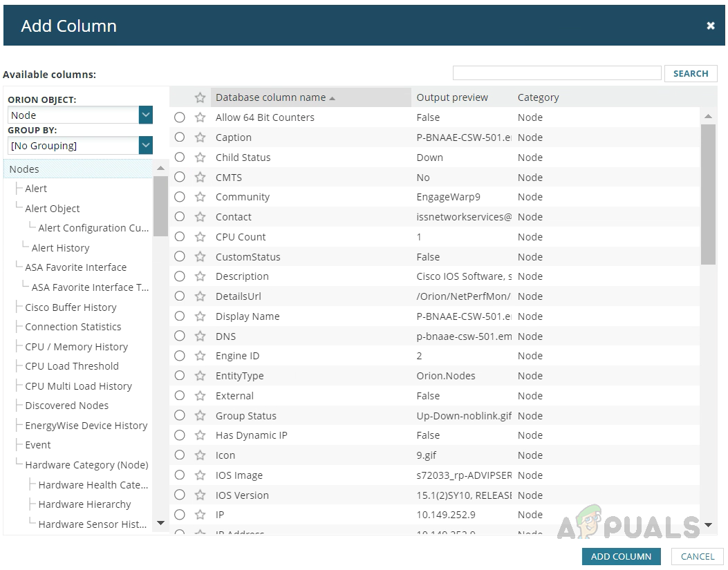Choose CPU / Memory History in tree

pos(77,347)
